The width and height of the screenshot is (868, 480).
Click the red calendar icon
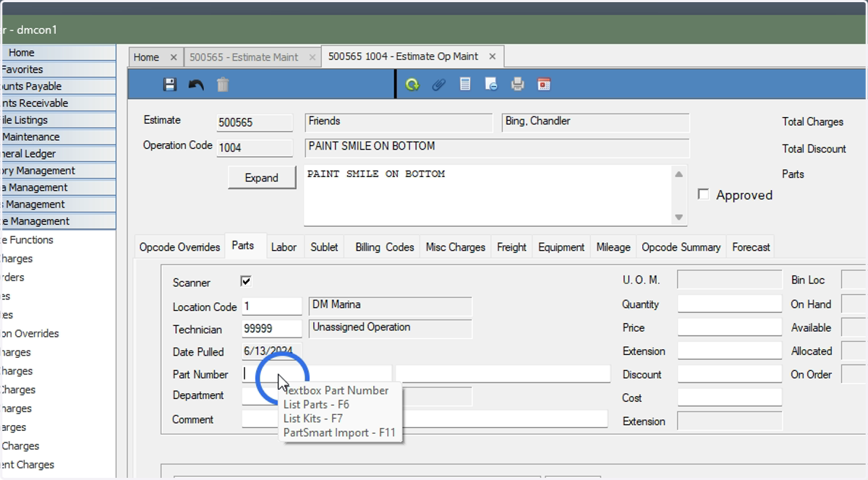tap(544, 85)
